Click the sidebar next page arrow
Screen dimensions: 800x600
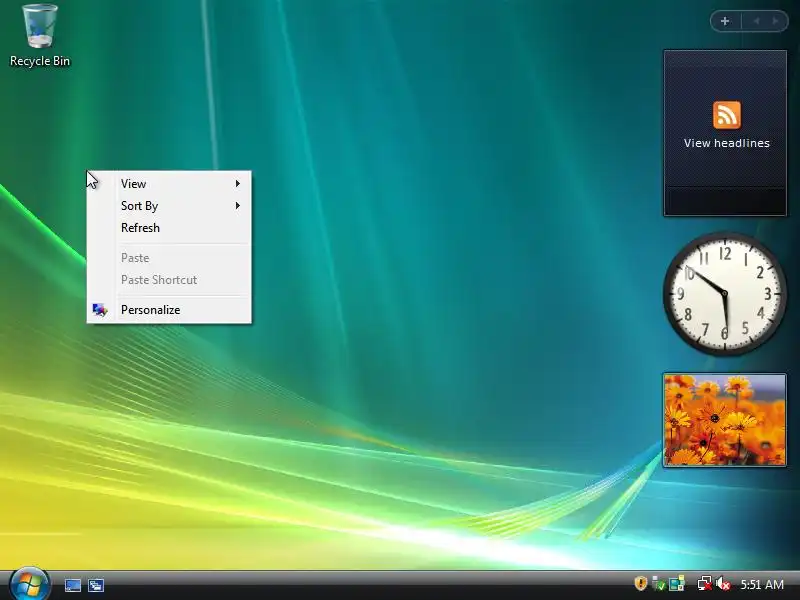775,21
